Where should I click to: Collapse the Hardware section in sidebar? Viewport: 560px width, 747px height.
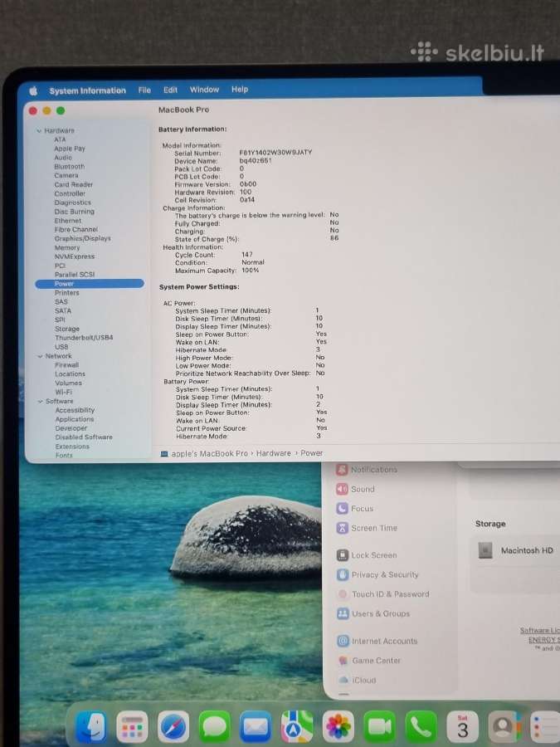pos(40,130)
